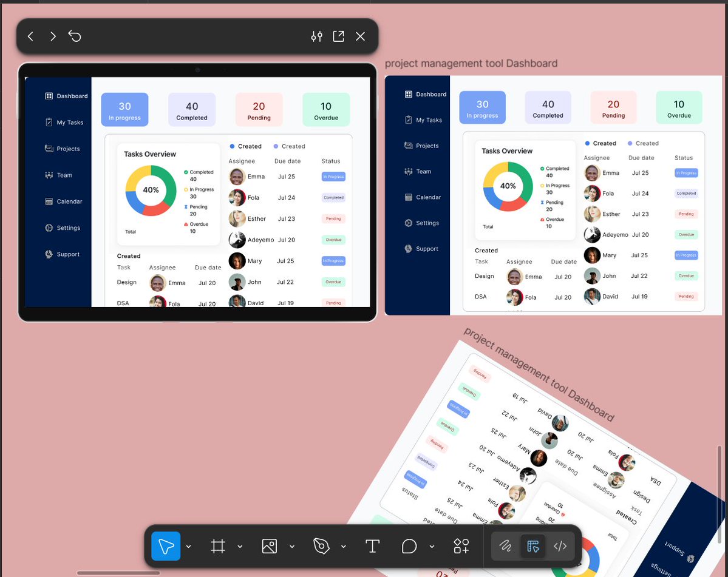Select the Pen tool
This screenshot has width=728, height=577.
(x=321, y=546)
